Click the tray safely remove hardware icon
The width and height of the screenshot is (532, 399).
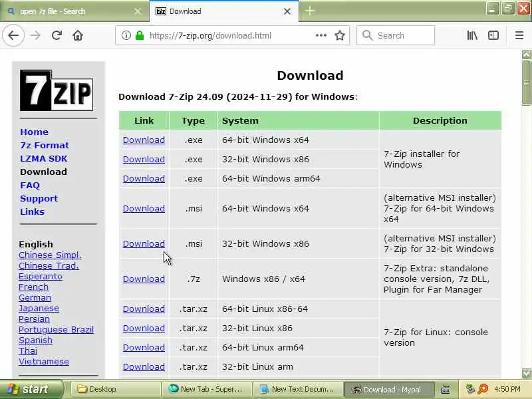pyautogui.click(x=470, y=389)
